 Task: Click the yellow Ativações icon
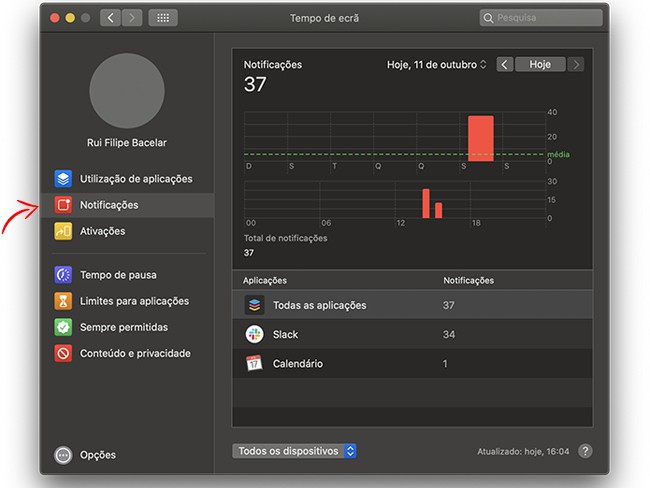click(x=63, y=231)
